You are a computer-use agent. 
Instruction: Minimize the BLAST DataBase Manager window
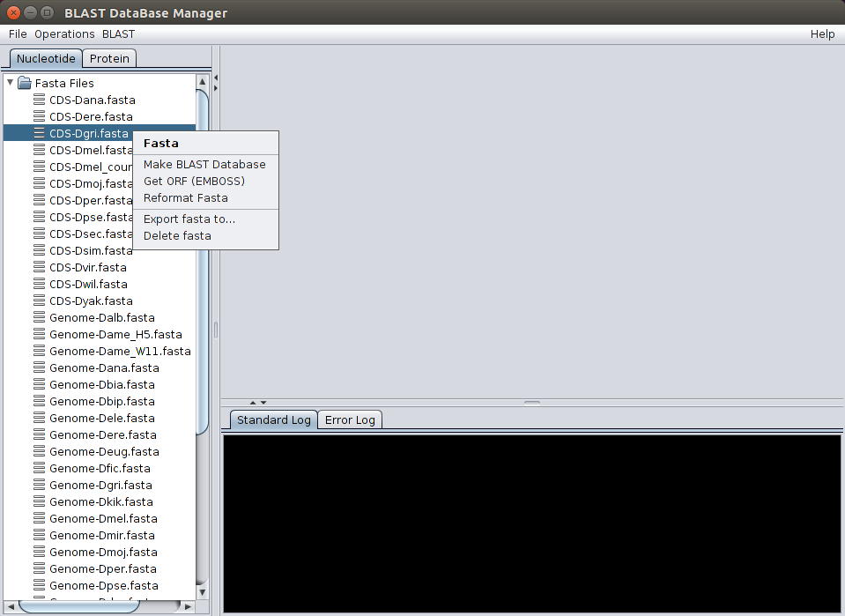(31, 12)
